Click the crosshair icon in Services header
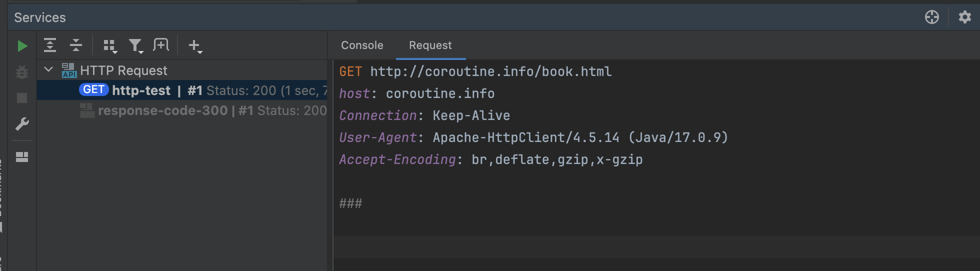 (x=932, y=17)
